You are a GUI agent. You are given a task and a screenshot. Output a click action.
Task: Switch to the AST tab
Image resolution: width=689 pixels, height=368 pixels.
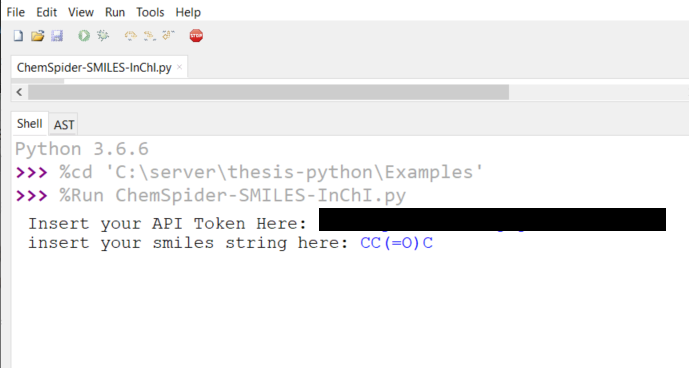click(64, 125)
